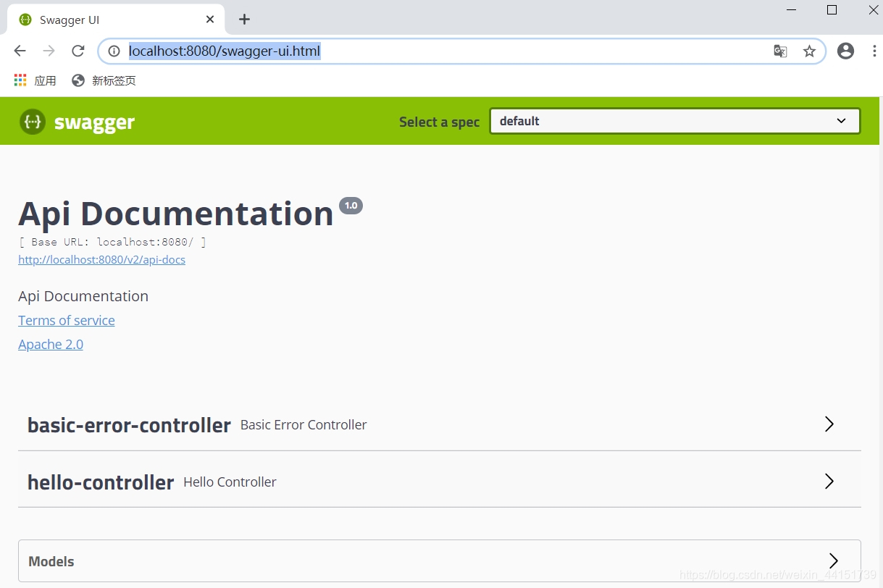Screen dimensions: 883x588
Task: Click the browser back arrow
Action: [x=20, y=51]
